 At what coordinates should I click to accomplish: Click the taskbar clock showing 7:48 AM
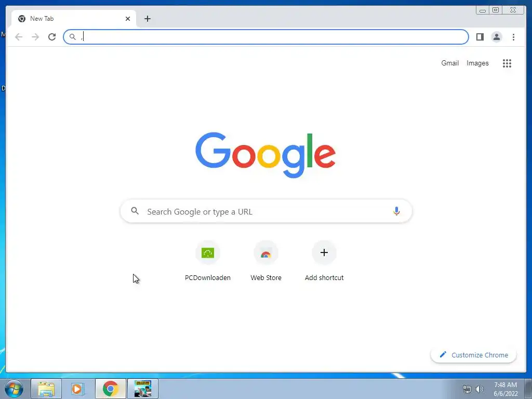pyautogui.click(x=506, y=389)
